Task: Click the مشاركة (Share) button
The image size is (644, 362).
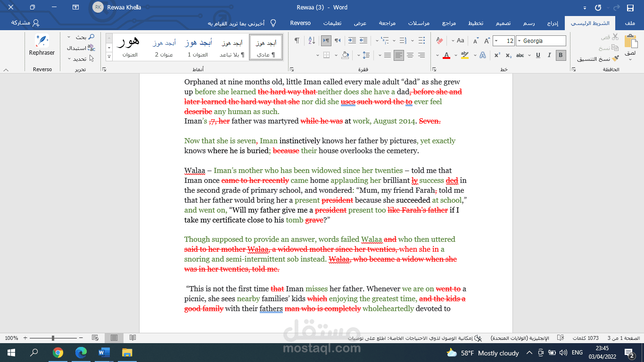Action: point(25,23)
